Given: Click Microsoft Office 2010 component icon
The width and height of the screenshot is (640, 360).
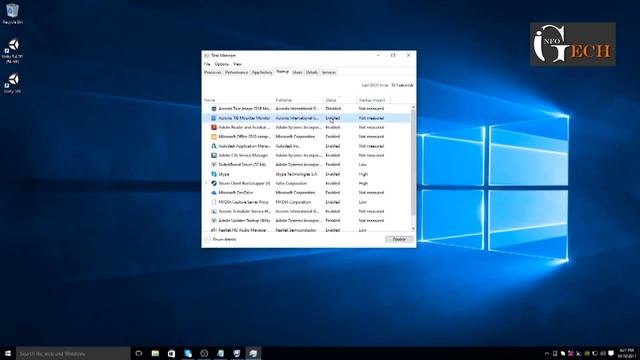Looking at the screenshot, I should pos(213,137).
